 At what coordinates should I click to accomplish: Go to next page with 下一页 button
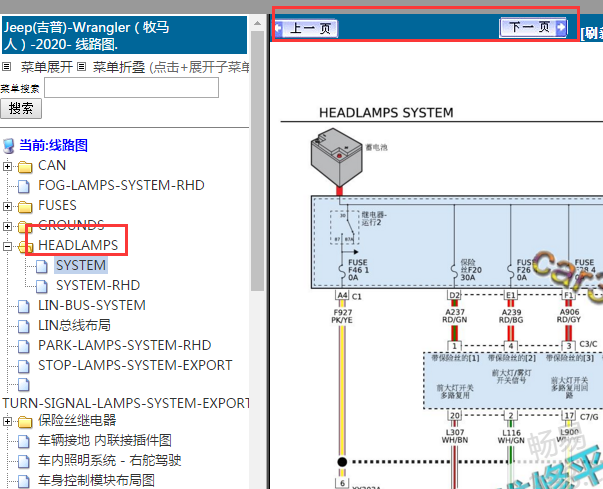coord(533,27)
